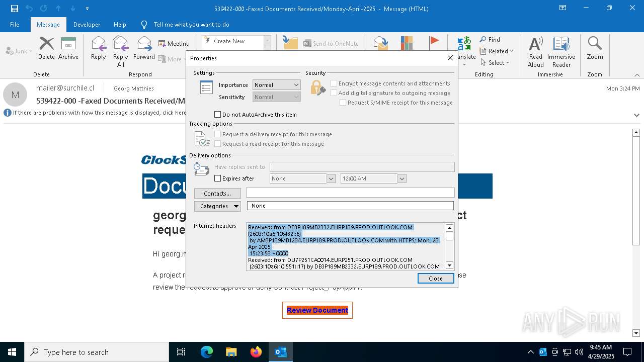Click the Contacts... button

point(217,194)
